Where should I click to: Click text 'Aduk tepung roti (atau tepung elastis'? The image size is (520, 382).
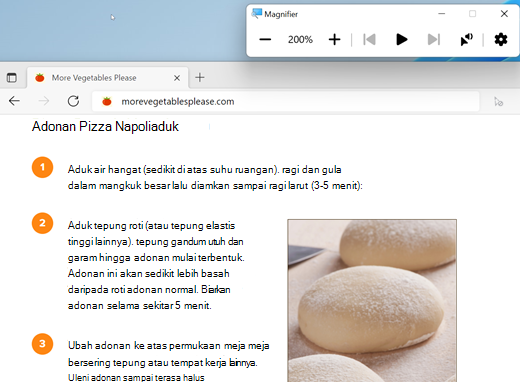(151, 226)
